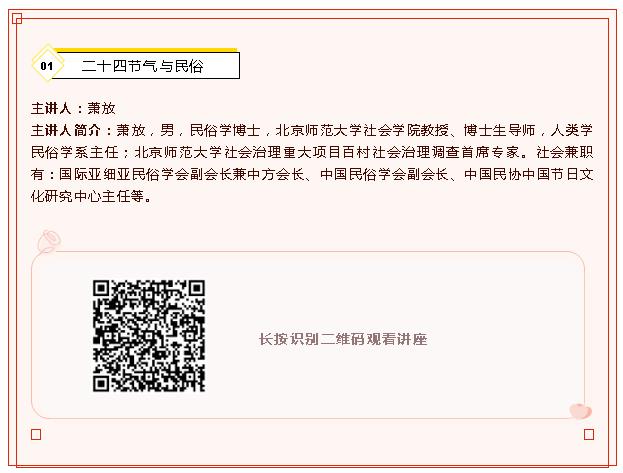Click text 人类学 at end of first bio line
Screen dimensions: 623x473
(572, 130)
